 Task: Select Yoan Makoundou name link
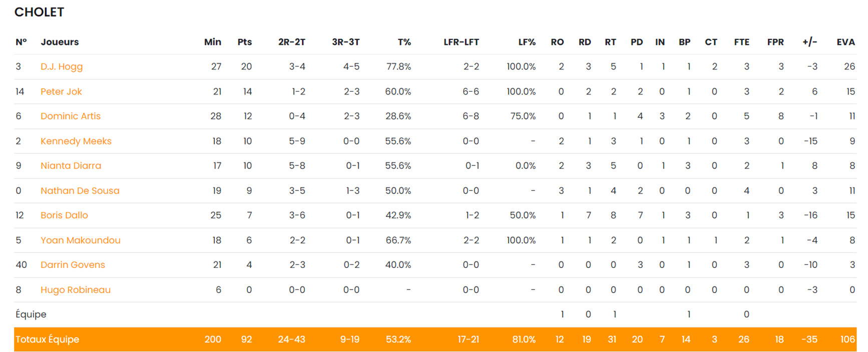pos(81,240)
